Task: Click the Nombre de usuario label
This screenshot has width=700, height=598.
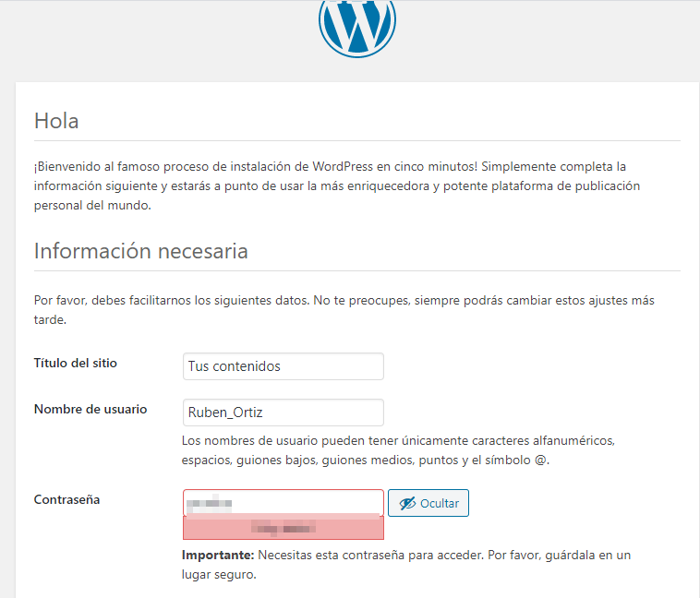Action: tap(91, 409)
